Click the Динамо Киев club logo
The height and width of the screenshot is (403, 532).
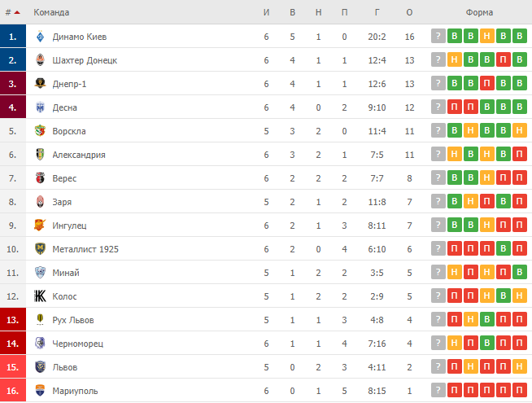(40, 37)
